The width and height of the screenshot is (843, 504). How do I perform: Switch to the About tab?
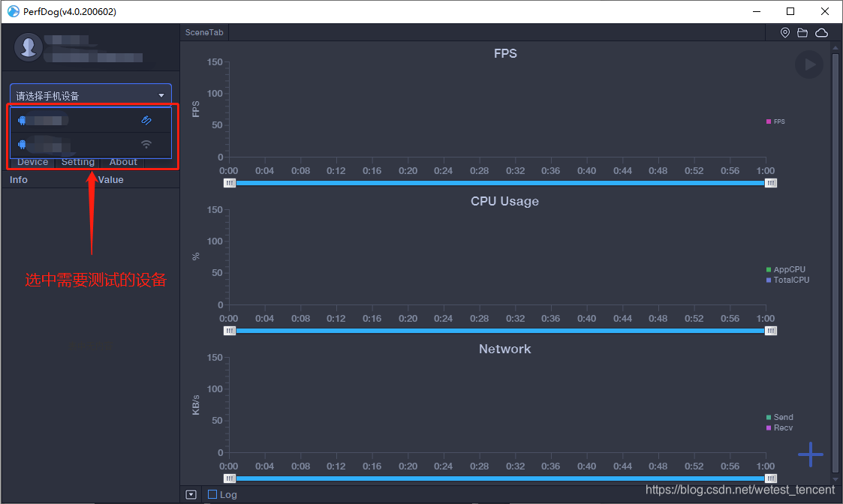tap(123, 162)
